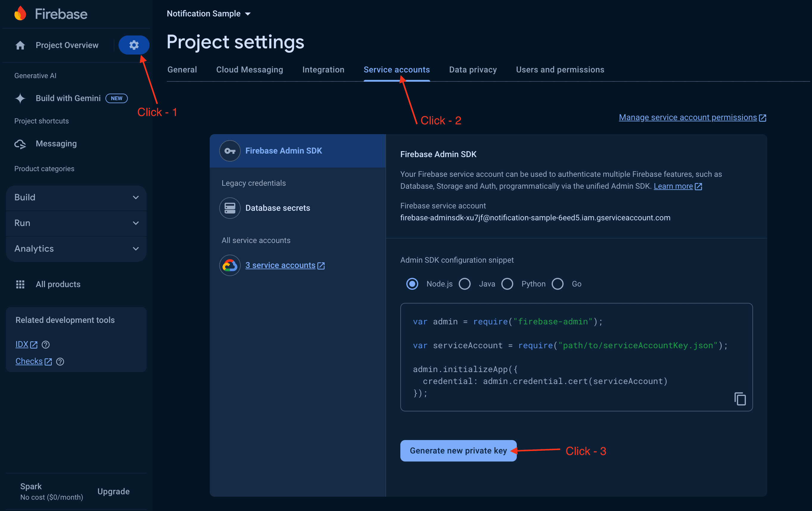Switch to the Integration tab
812x511 pixels.
point(323,69)
